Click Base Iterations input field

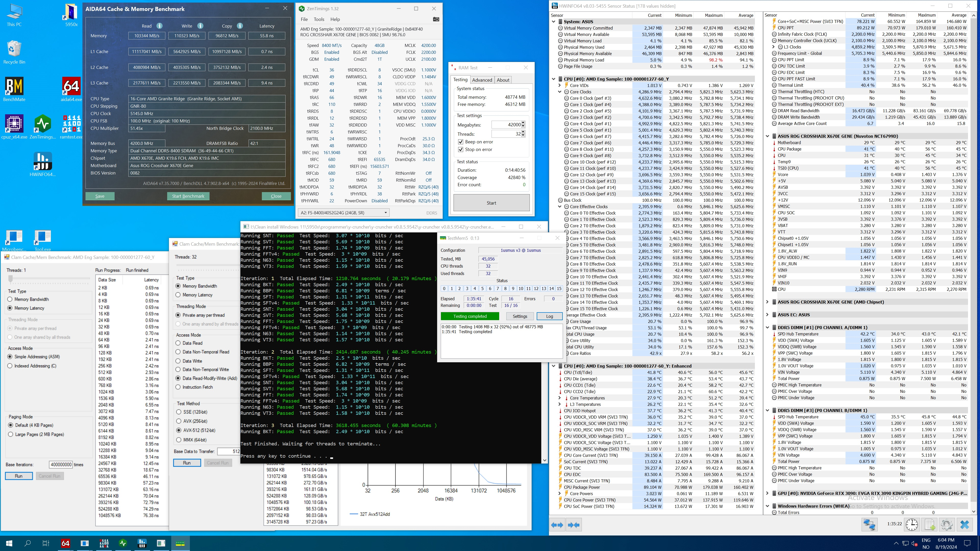point(61,465)
